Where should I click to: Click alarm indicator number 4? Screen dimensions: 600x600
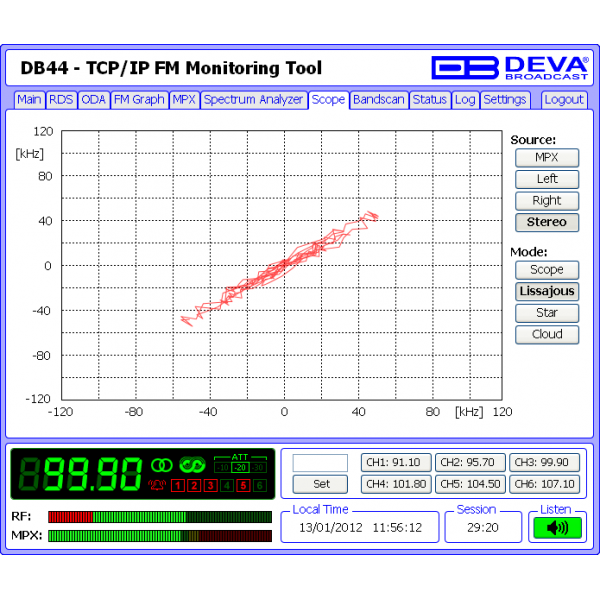[x=227, y=486]
